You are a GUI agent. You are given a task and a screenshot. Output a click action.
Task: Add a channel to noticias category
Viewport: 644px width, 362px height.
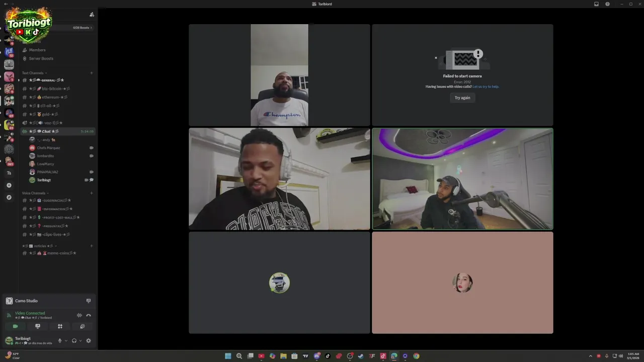(x=91, y=246)
